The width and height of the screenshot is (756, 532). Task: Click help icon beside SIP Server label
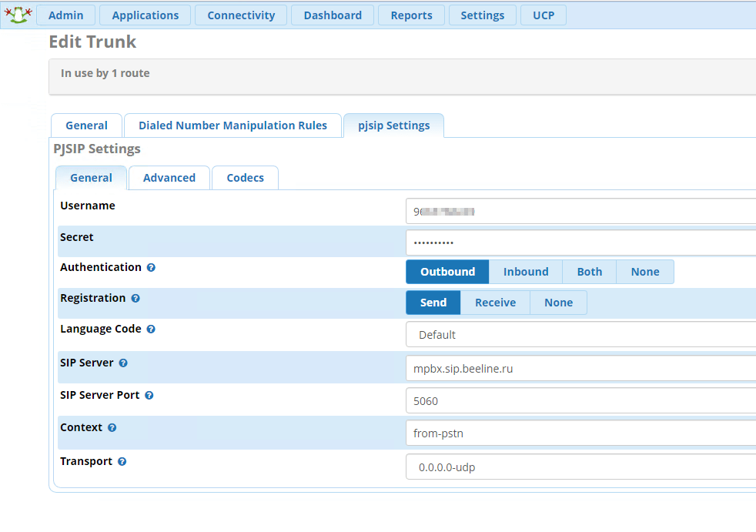[x=123, y=363]
